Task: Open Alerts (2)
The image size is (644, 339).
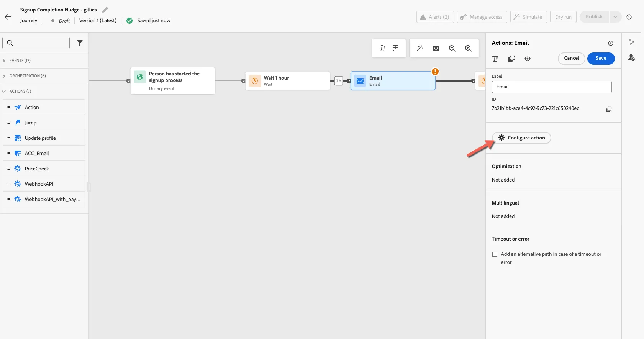Action: pyautogui.click(x=435, y=17)
